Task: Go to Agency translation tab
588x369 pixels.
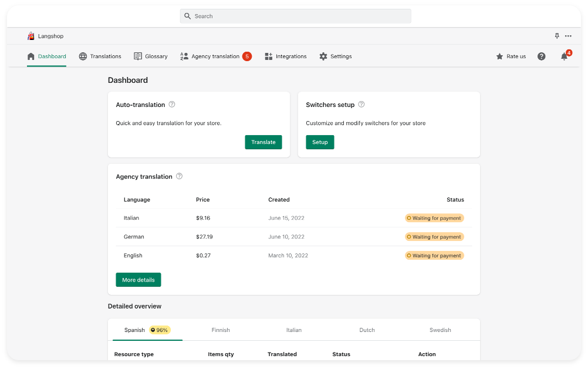Action: (215, 56)
